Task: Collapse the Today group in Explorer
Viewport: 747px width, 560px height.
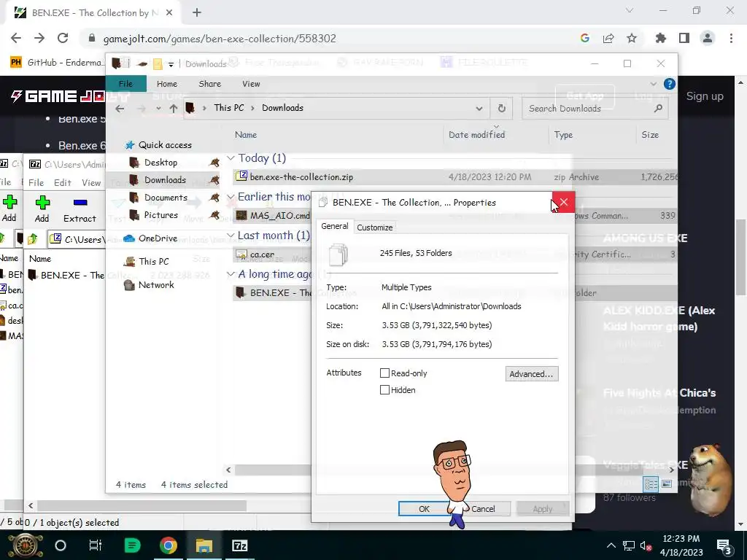Action: click(x=231, y=157)
